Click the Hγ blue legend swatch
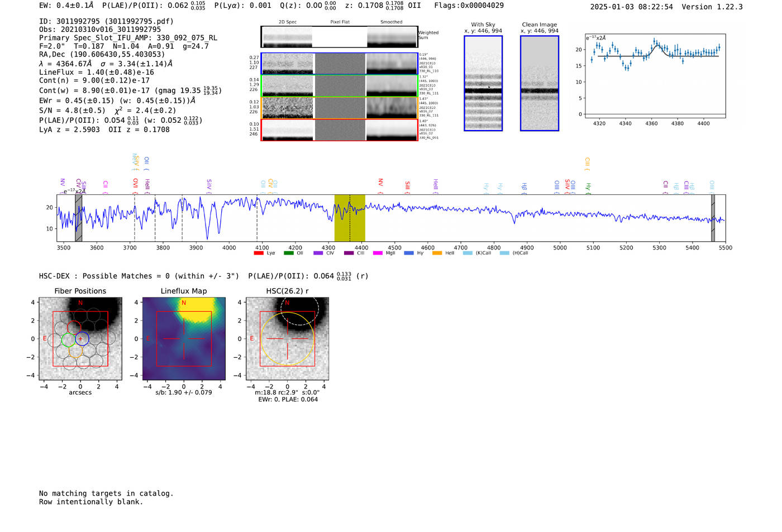 [x=408, y=253]
